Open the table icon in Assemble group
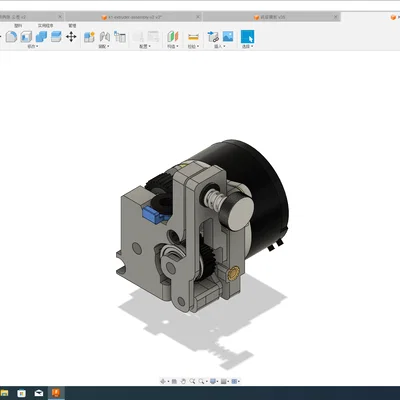The height and width of the screenshot is (400, 400). [120, 37]
